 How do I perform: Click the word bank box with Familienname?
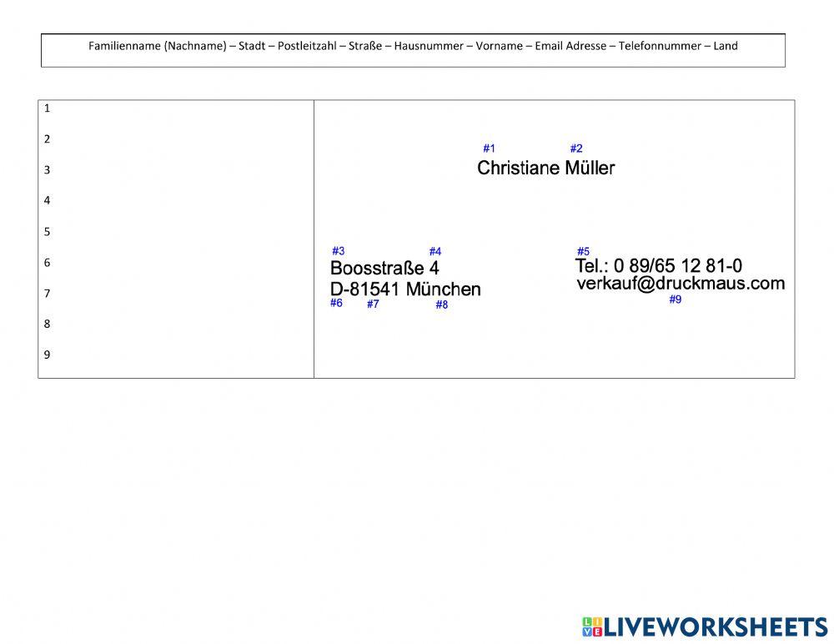(413, 47)
